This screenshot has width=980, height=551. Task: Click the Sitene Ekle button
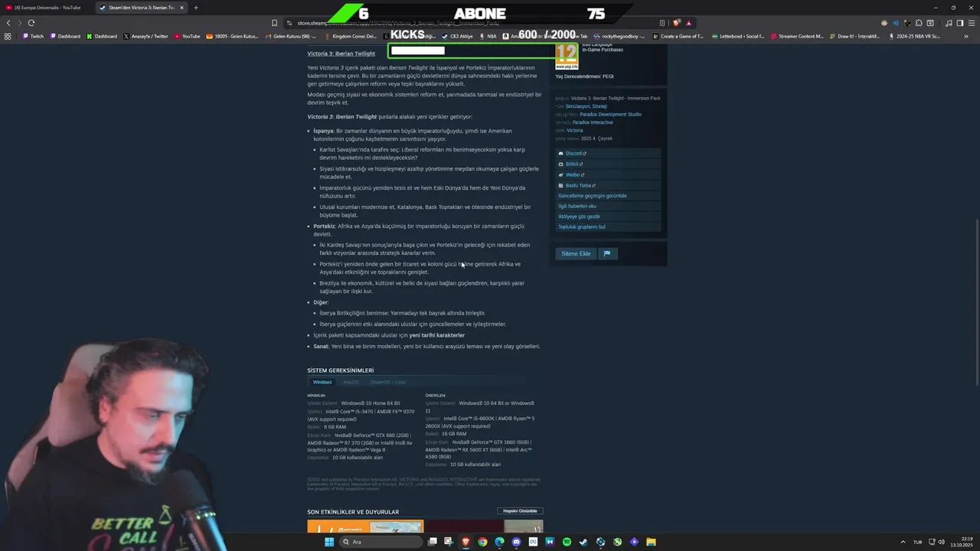click(576, 253)
